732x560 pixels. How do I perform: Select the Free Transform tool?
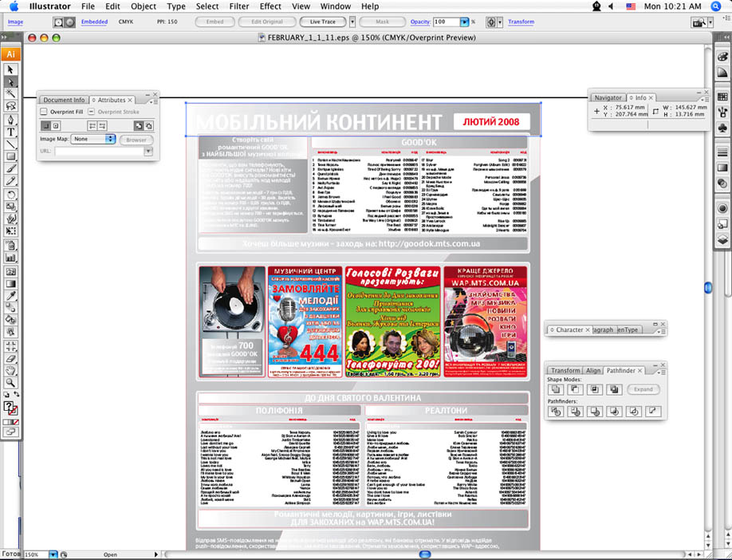tap(10, 231)
